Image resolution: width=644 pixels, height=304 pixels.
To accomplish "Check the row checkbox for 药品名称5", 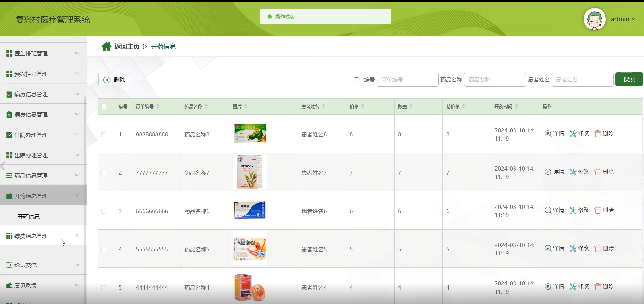I will pos(104,250).
